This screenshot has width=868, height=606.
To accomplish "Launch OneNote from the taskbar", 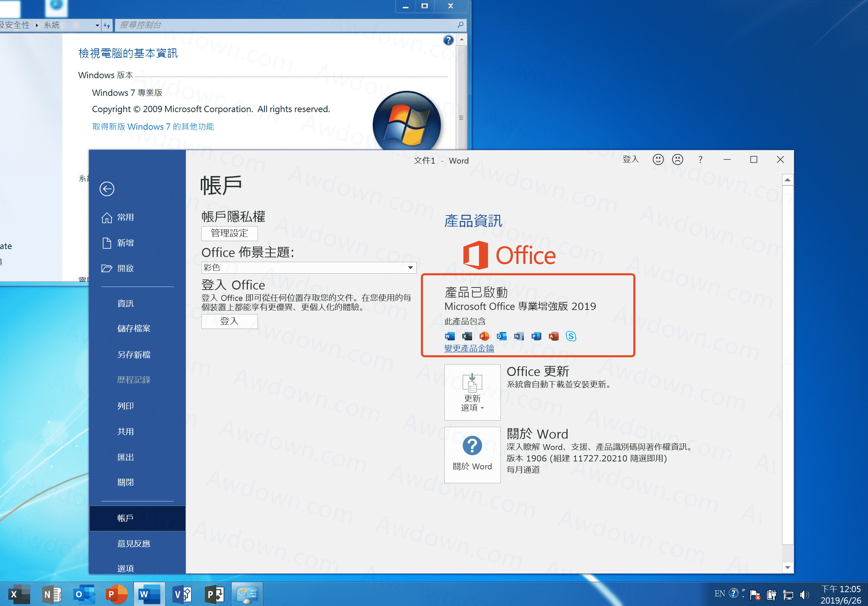I will click(x=52, y=594).
